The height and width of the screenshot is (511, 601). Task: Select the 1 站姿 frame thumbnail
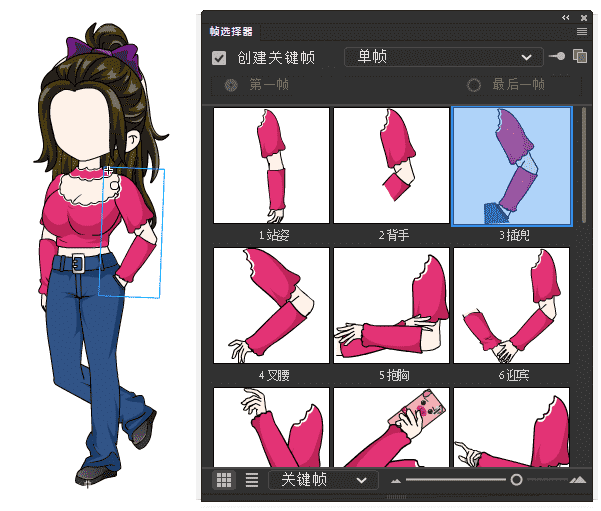pyautogui.click(x=271, y=166)
